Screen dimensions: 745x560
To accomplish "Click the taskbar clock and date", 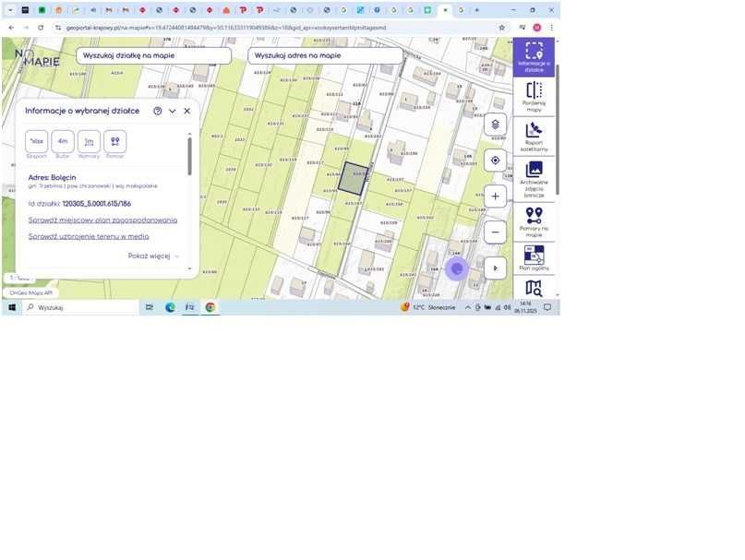I will 525,307.
